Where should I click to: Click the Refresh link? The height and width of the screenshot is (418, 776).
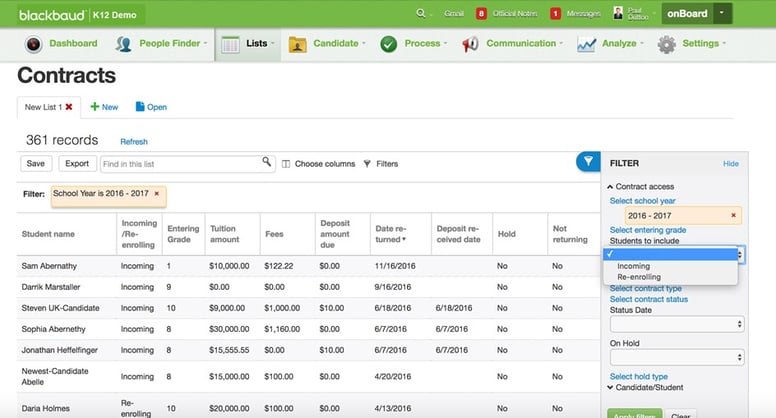pyautogui.click(x=134, y=142)
